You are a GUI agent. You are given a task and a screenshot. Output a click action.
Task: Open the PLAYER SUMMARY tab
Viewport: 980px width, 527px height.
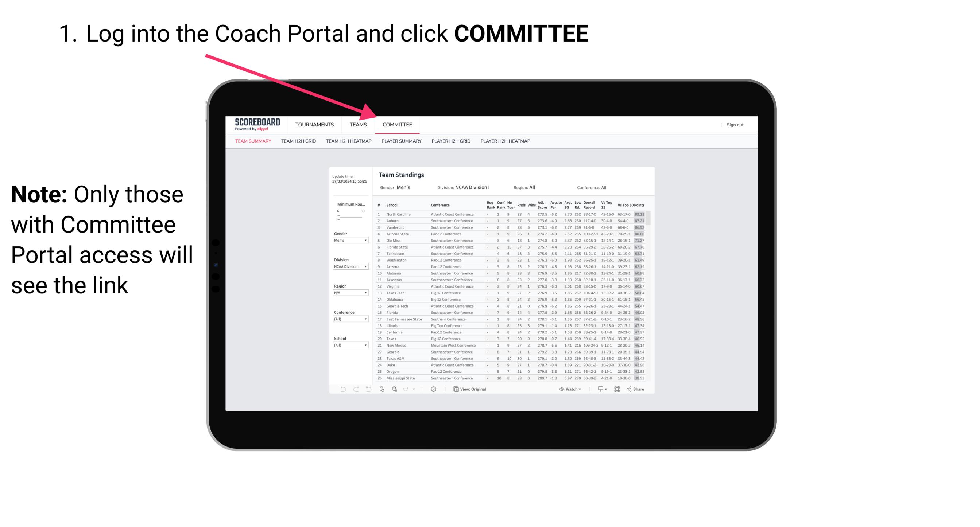[401, 141]
